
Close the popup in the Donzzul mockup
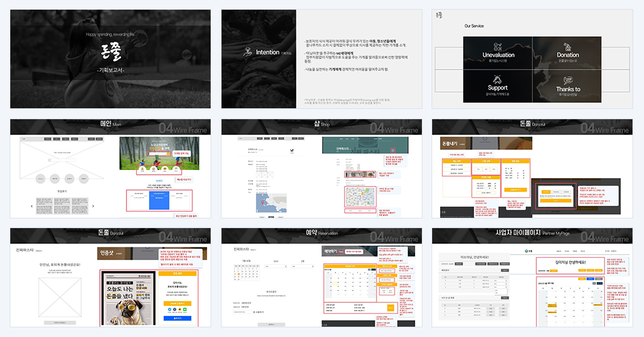(573, 186)
